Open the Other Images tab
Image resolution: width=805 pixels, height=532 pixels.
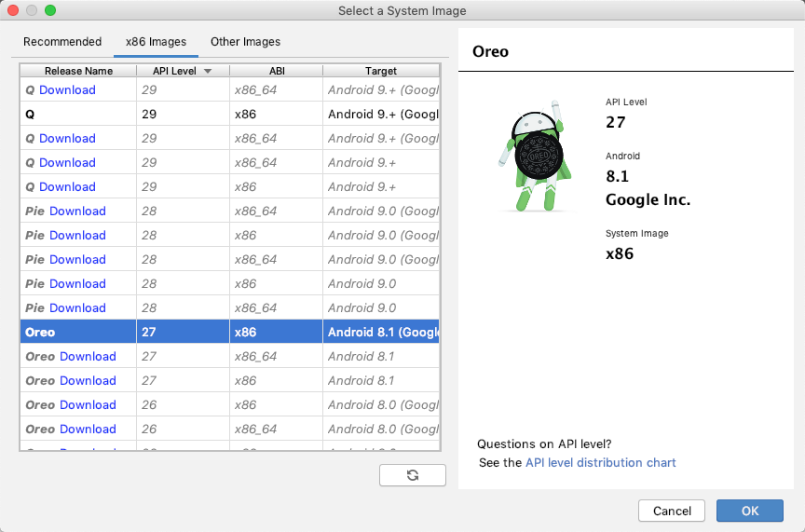pos(245,42)
